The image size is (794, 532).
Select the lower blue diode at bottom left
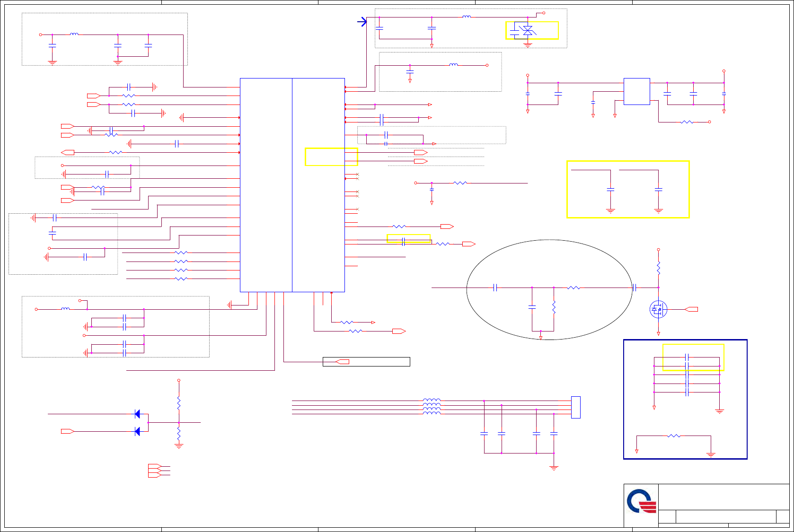(x=137, y=431)
